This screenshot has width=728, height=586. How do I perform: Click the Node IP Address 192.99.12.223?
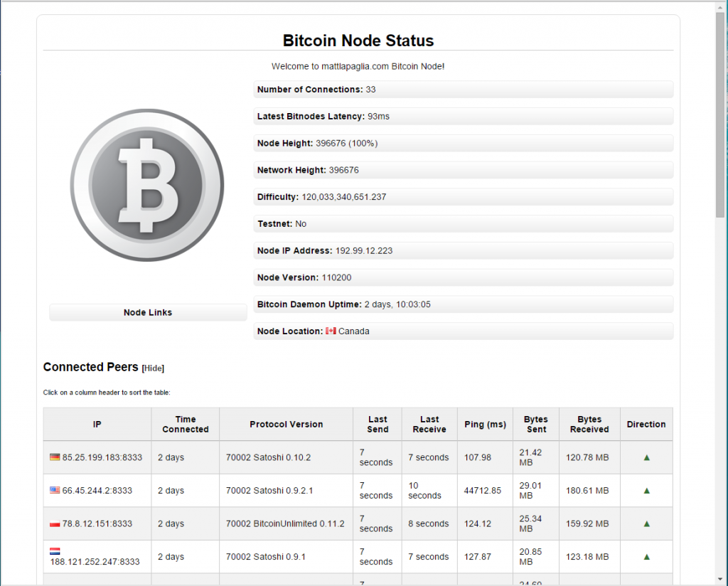pos(364,251)
